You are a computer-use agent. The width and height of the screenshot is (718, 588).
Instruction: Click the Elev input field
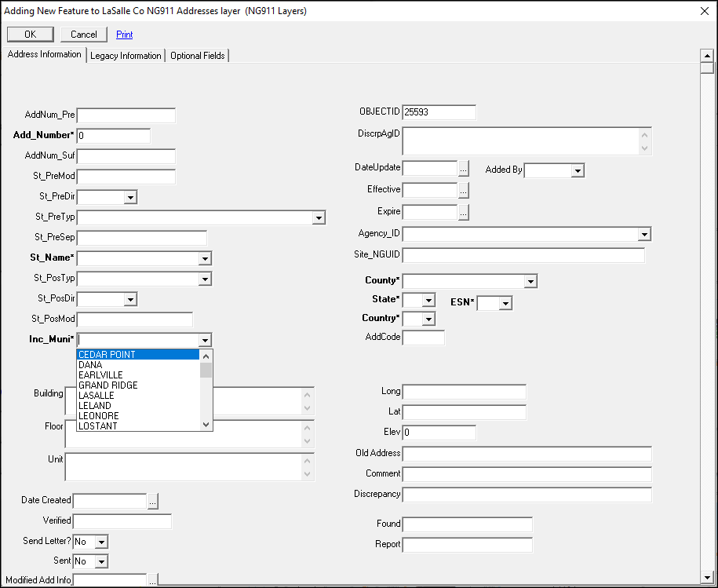[439, 433]
